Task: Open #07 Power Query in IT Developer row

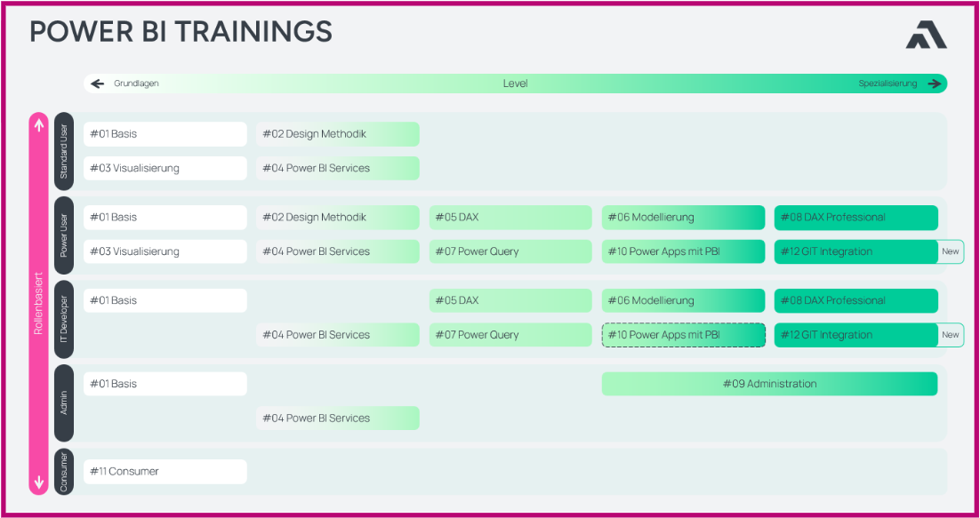Action: (510, 335)
